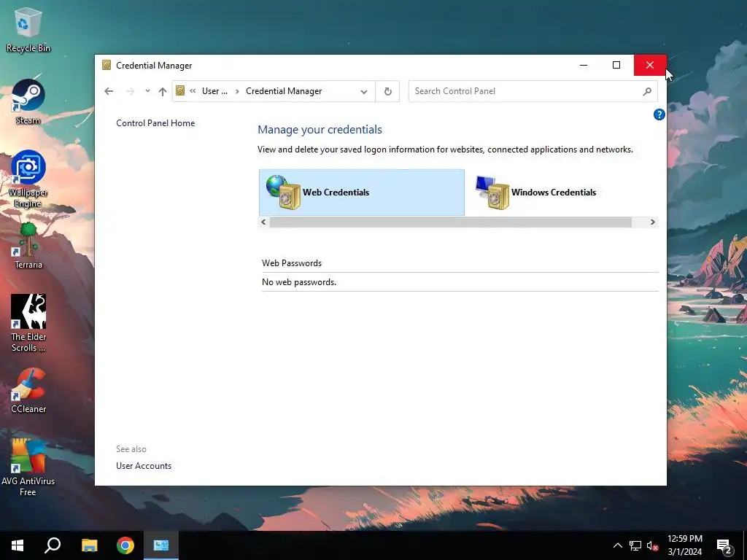Close the Credential Manager window
Image resolution: width=747 pixels, height=560 pixels.
[650, 65]
